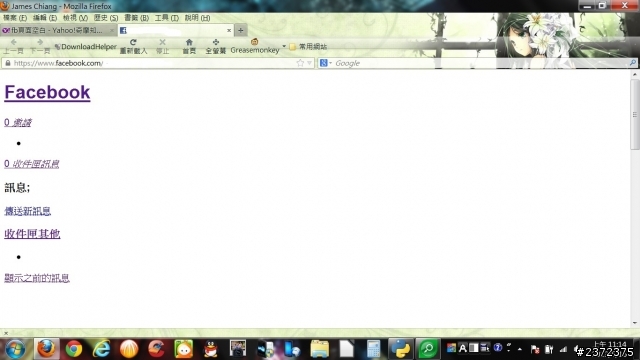The image size is (640, 360).
Task: Click the Facebook heading link
Action: (47, 92)
